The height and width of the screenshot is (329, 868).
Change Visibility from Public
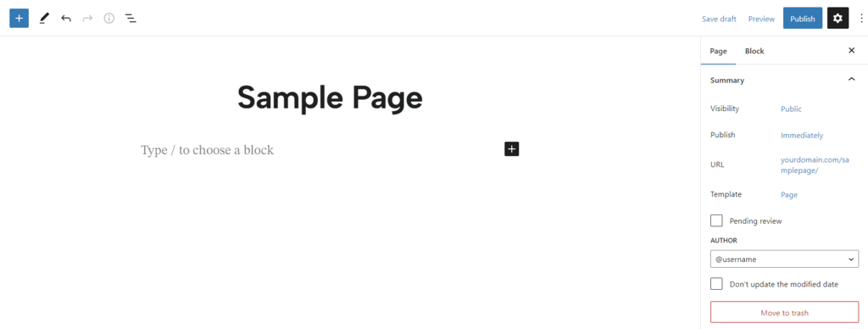pyautogui.click(x=791, y=109)
